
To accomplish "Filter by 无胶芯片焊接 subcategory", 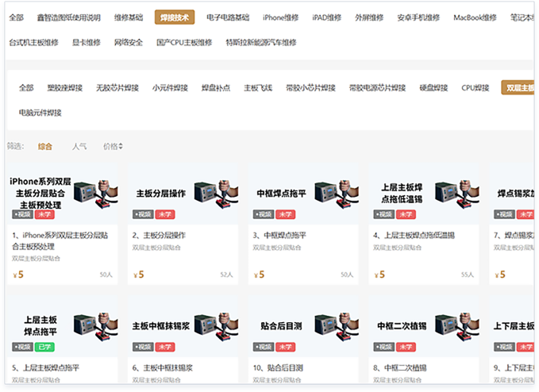I will (117, 88).
